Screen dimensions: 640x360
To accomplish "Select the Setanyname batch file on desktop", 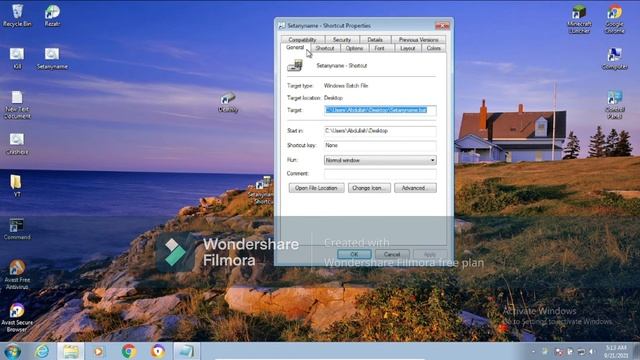I will (52, 58).
